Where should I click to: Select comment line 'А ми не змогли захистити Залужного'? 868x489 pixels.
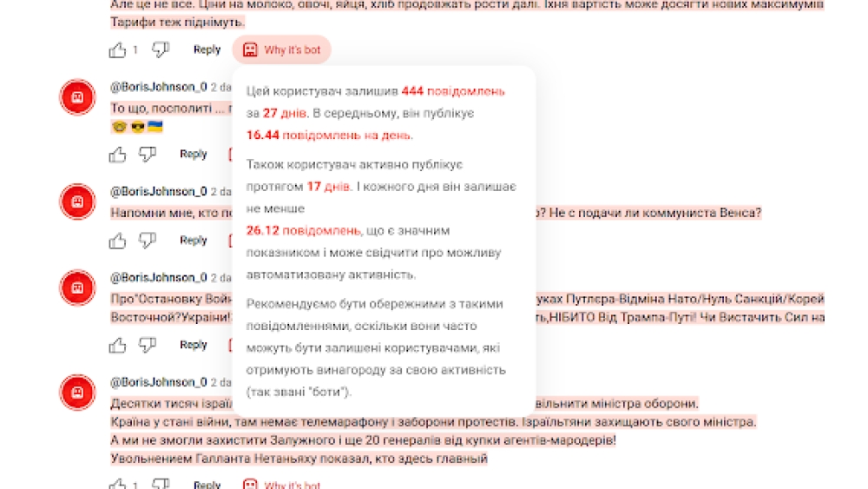363,440
